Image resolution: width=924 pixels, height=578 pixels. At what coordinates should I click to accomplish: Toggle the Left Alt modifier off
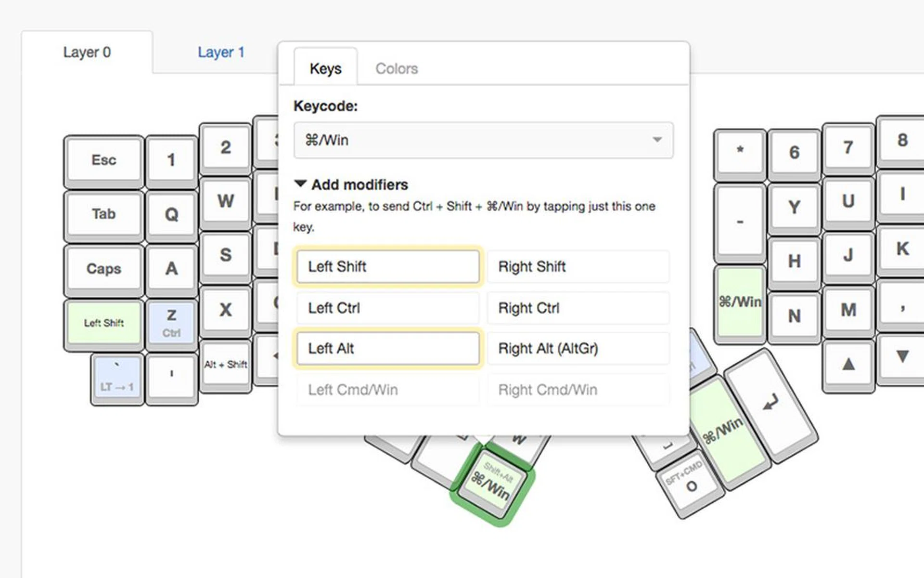(387, 348)
